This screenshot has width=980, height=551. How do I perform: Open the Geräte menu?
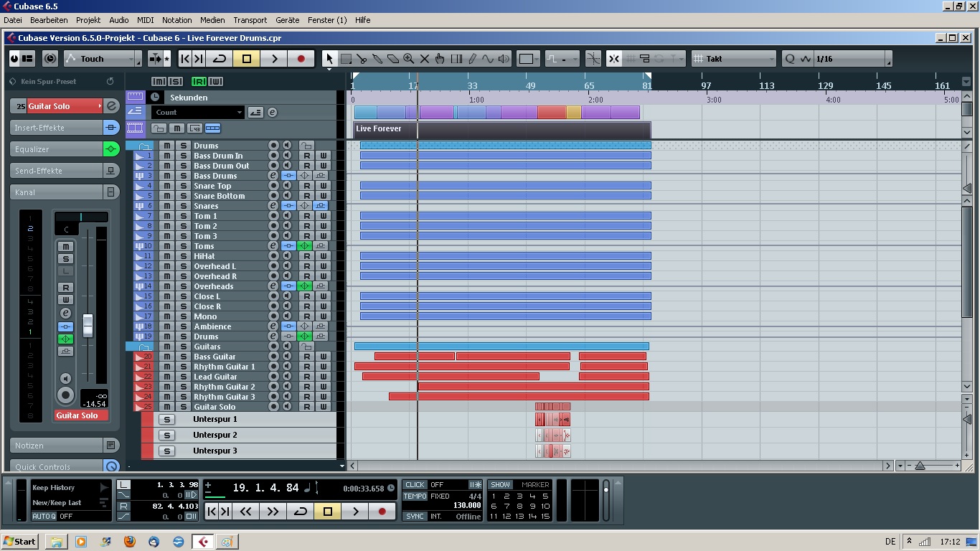(288, 20)
